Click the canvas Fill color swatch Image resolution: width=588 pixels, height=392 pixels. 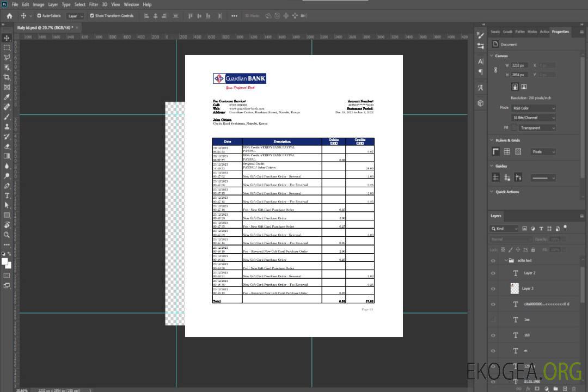(x=514, y=128)
